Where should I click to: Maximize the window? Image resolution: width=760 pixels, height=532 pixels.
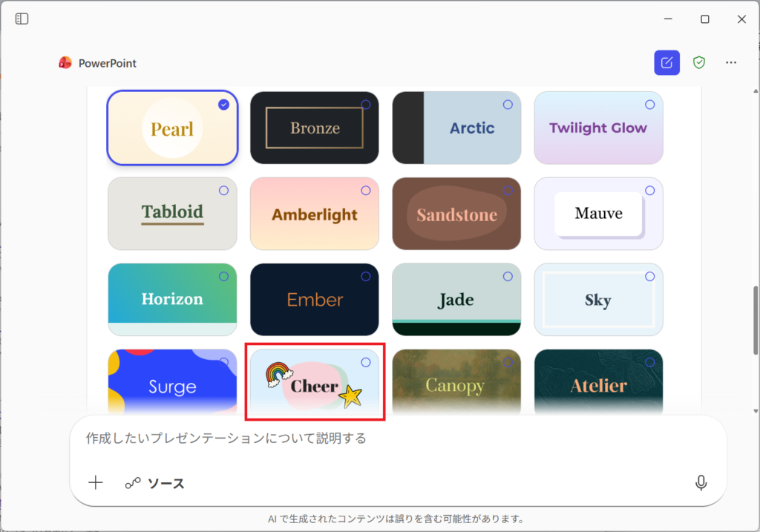[x=705, y=19]
